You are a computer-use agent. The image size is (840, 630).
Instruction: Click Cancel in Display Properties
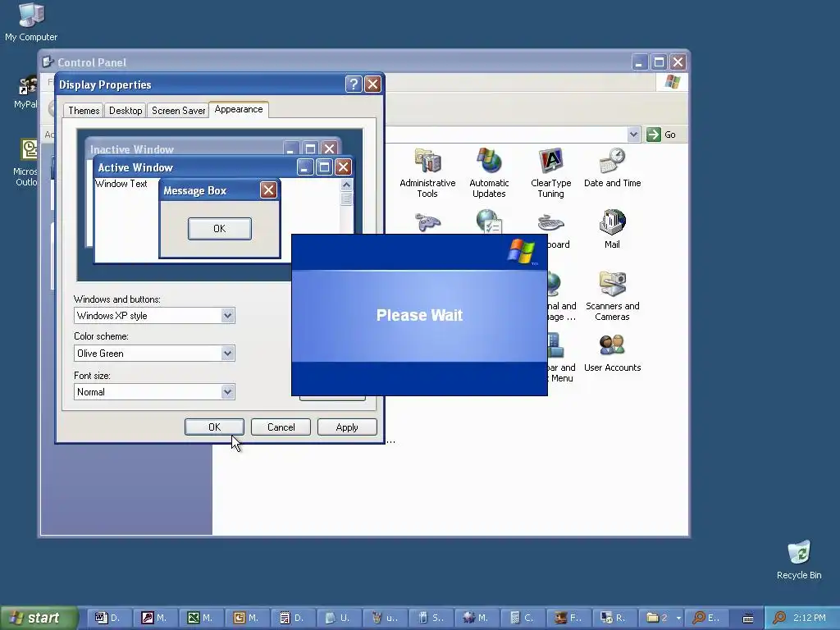pyautogui.click(x=281, y=427)
